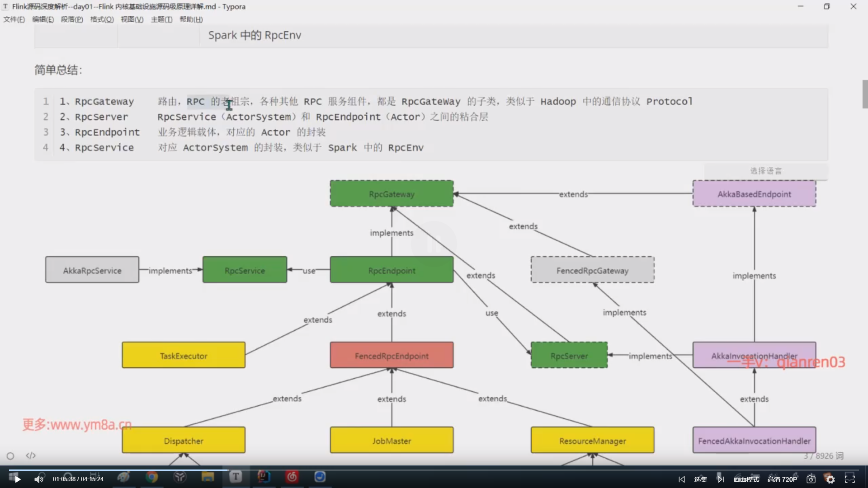Viewport: 868px width, 488px height.
Task: Open the 文件(F) menu
Action: point(14,19)
